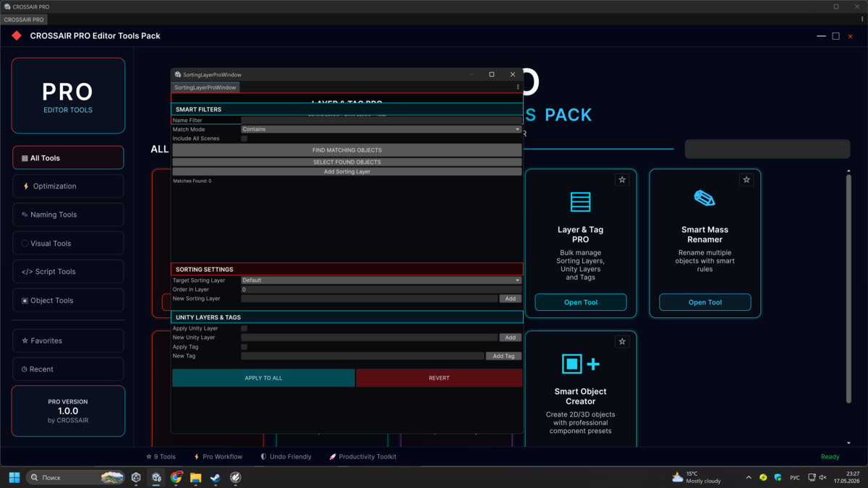Click the wide Add Sorting Layer button
Viewport: 868px width, 488px height.
(346, 172)
